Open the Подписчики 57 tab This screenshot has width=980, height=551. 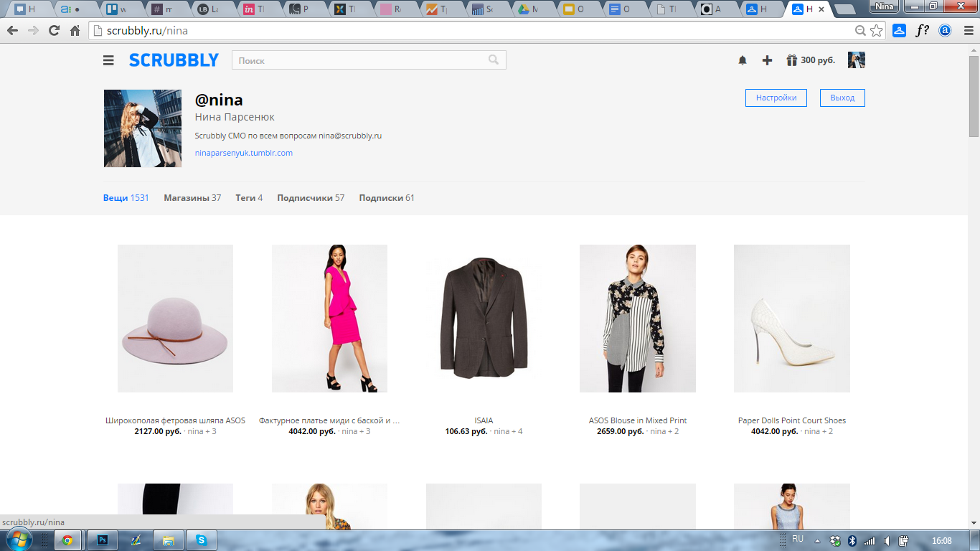311,198
